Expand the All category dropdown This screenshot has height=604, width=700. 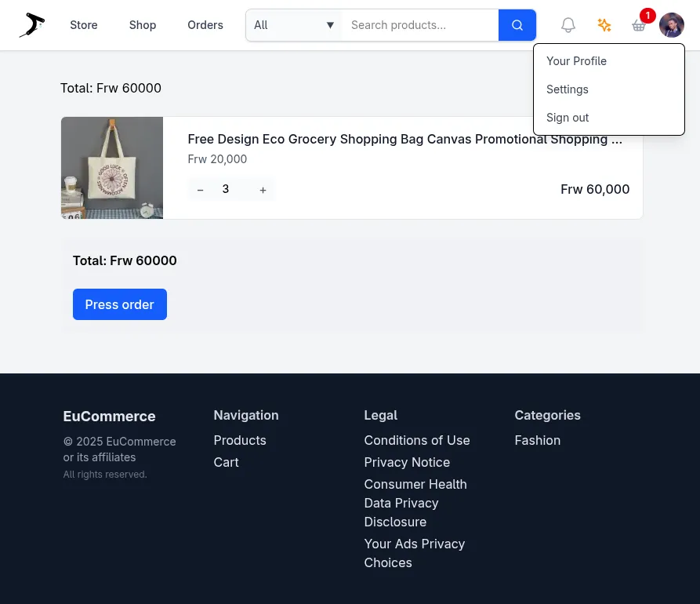(x=294, y=25)
